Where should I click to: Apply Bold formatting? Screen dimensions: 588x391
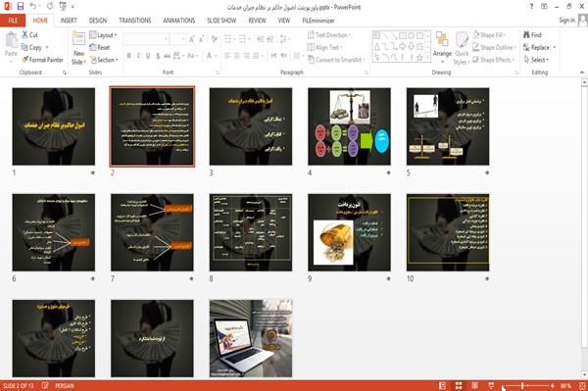[x=129, y=56]
